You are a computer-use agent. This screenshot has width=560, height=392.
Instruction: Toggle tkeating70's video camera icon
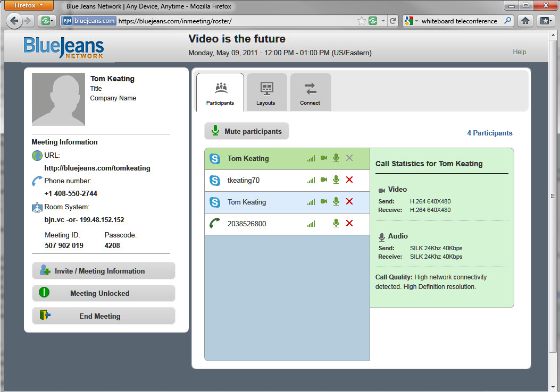point(323,180)
